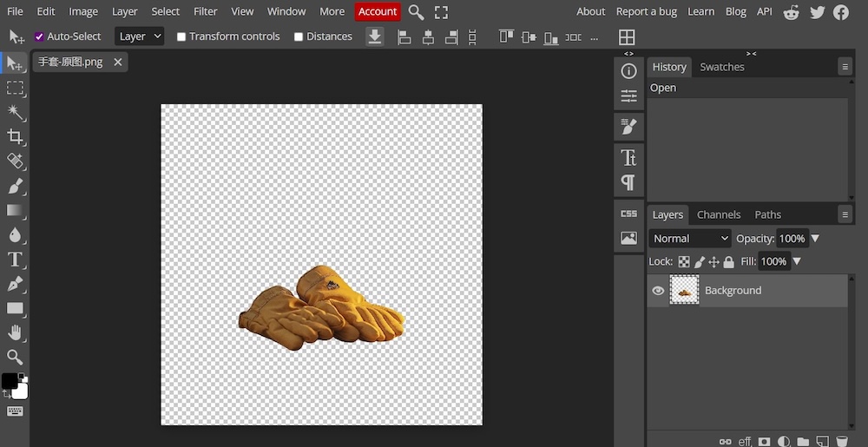This screenshot has width=868, height=447.
Task: Open the Layer auto-select target dropdown
Action: (139, 36)
